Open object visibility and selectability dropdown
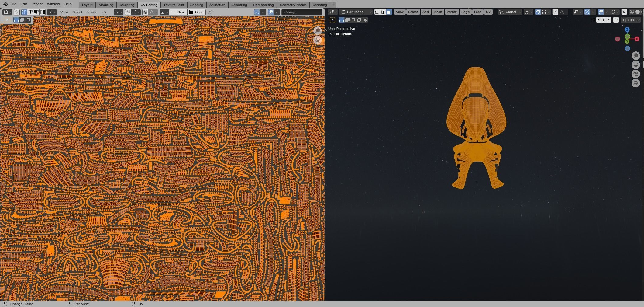 577,12
